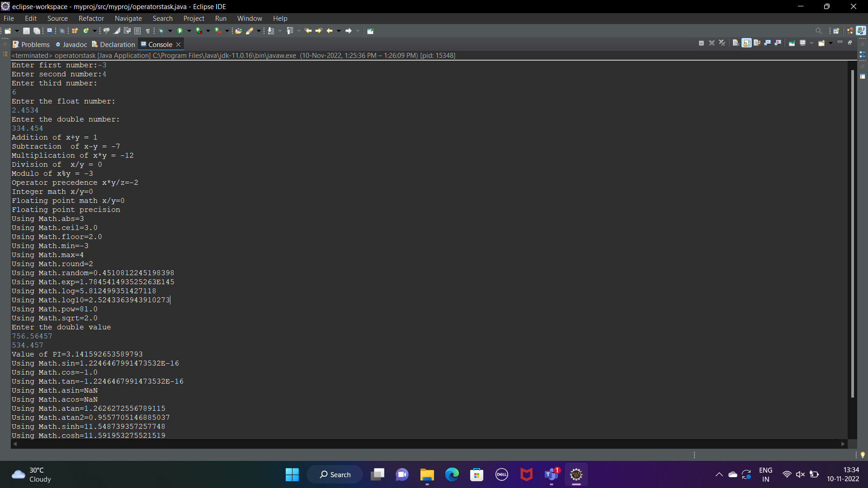The height and width of the screenshot is (488, 868).
Task: Click the Clear Console icon
Action: tap(736, 43)
